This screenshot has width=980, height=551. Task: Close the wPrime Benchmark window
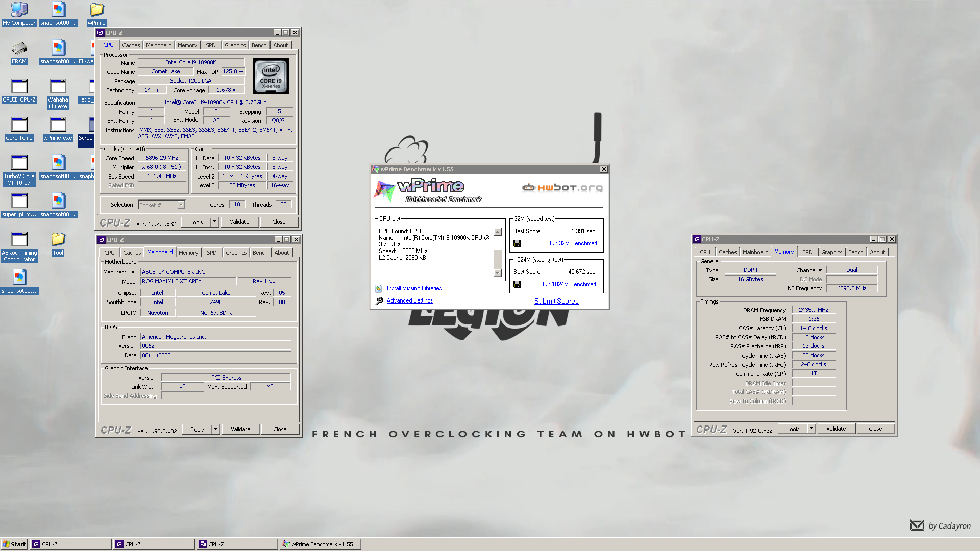pos(604,169)
